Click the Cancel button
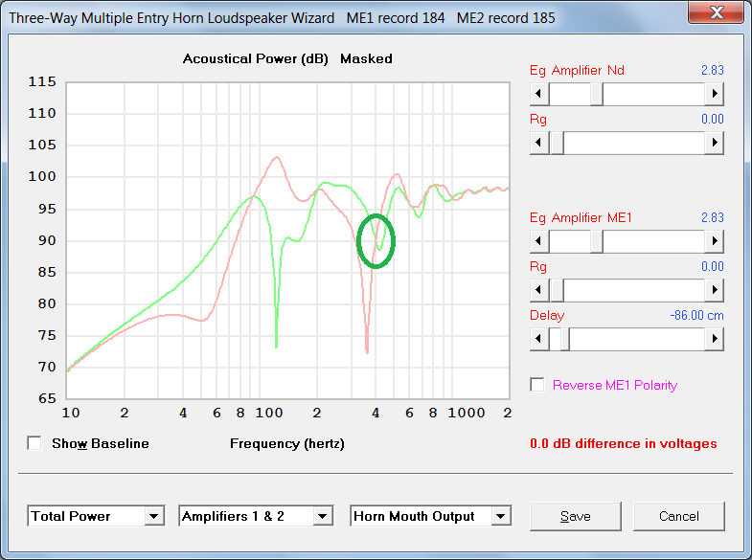752x560 pixels. pyautogui.click(x=678, y=516)
